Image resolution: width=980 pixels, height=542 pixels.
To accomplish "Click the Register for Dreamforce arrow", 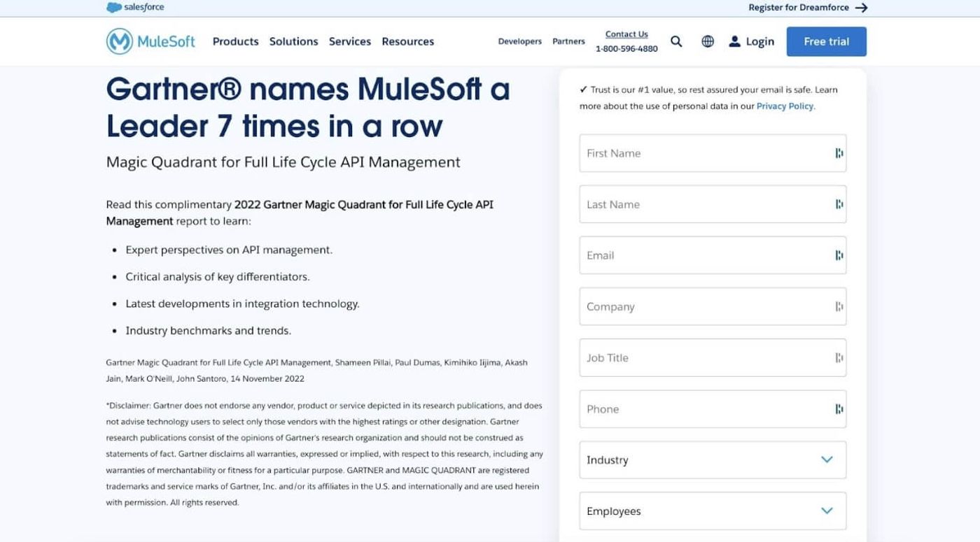I will [x=862, y=8].
